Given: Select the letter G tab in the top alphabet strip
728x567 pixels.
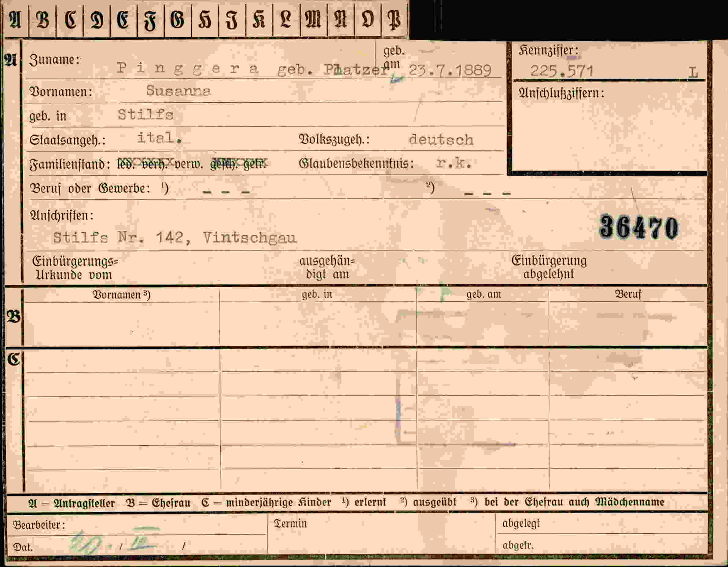Looking at the screenshot, I should (178, 20).
